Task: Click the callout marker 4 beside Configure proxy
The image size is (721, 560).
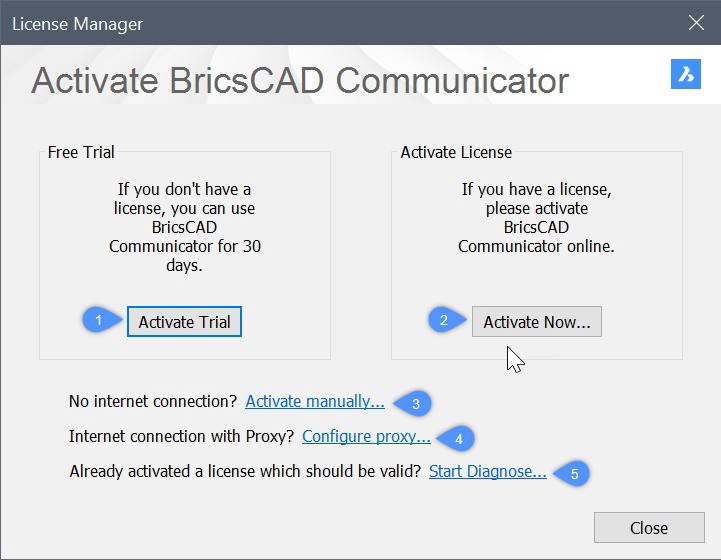Action: pos(458,437)
